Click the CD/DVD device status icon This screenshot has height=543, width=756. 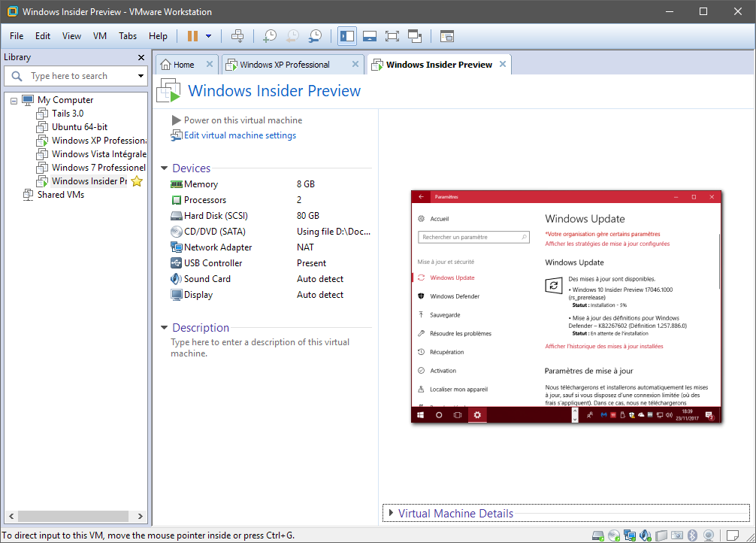(613, 535)
